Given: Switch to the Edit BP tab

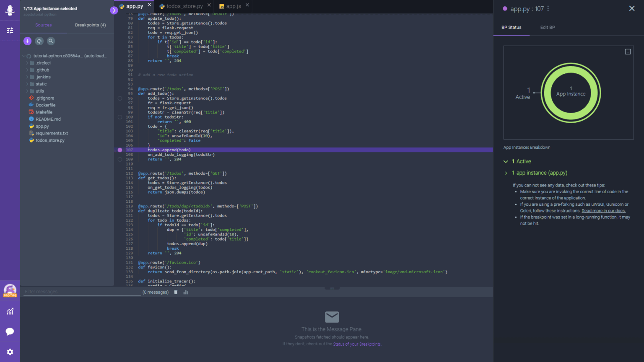Looking at the screenshot, I should tap(547, 27).
